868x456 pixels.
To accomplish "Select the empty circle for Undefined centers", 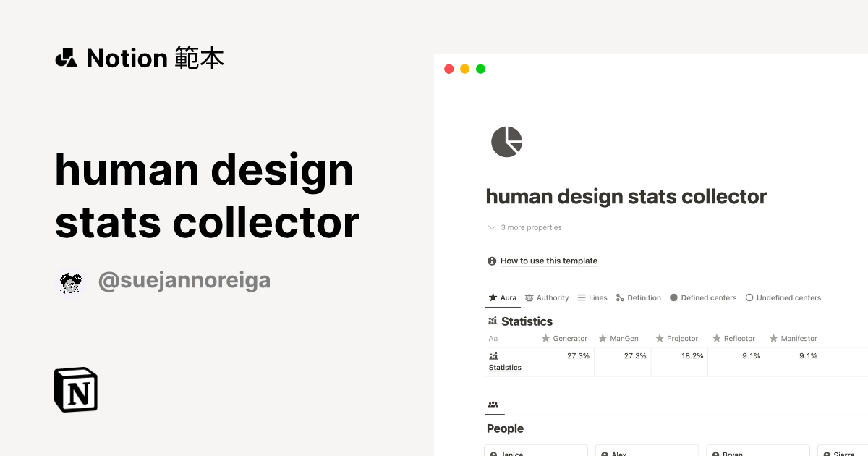I will tap(749, 297).
